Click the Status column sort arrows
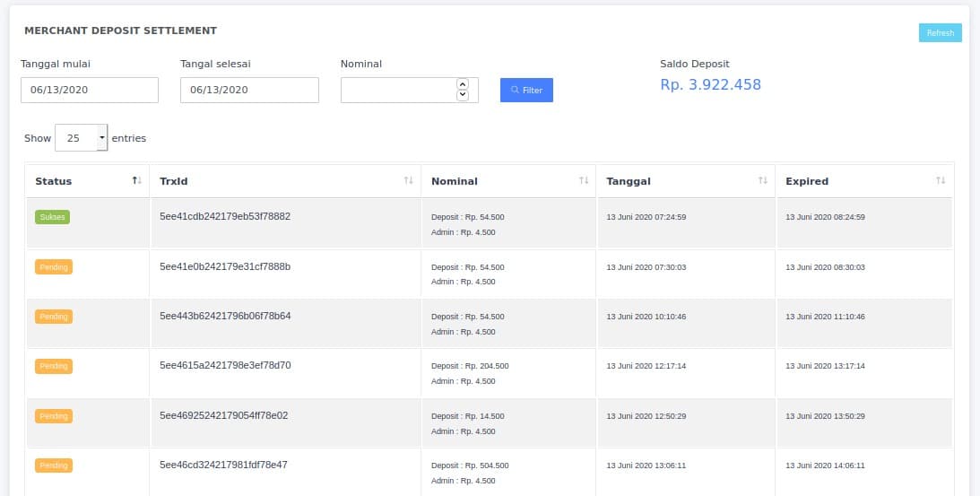The image size is (980, 496). 136,181
